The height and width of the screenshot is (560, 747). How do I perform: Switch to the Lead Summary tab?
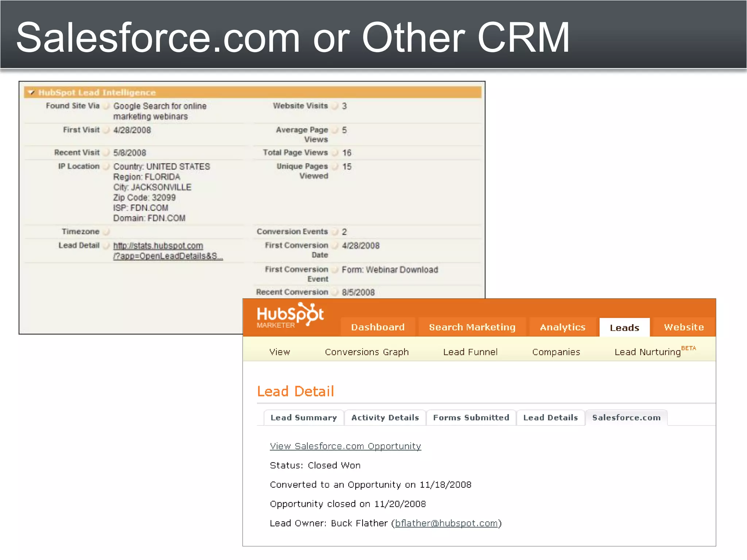pyautogui.click(x=303, y=417)
